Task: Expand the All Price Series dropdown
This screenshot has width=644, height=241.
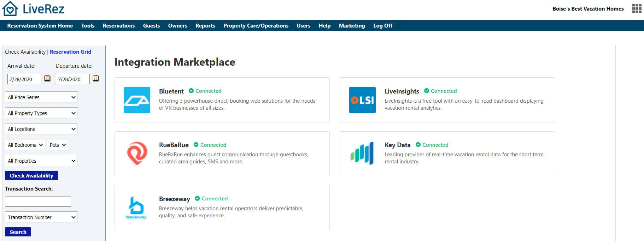Action: click(41, 97)
